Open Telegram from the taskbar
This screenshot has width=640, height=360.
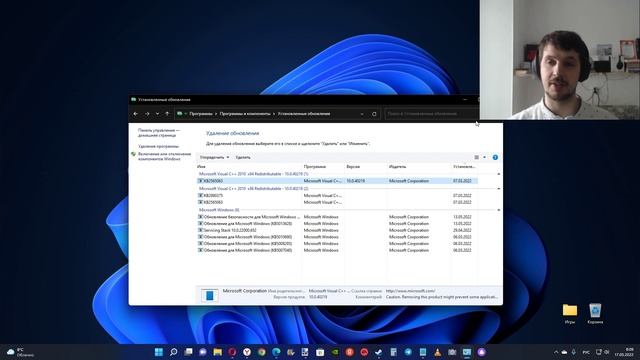coord(408,352)
